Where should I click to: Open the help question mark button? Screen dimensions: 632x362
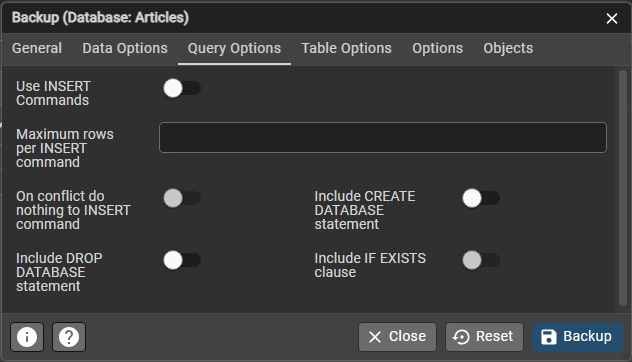[69, 337]
